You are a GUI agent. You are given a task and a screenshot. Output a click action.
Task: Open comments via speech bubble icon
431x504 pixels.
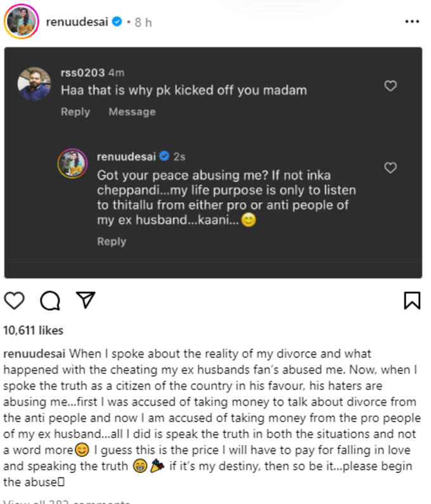(50, 301)
